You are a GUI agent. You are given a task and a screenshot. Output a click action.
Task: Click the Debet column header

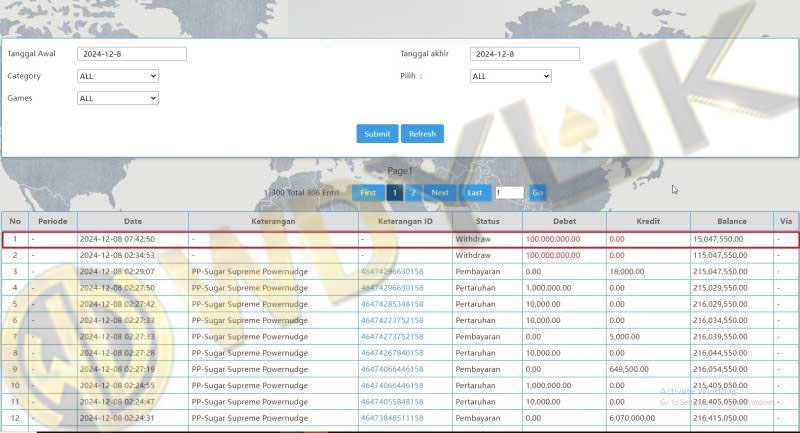564,221
